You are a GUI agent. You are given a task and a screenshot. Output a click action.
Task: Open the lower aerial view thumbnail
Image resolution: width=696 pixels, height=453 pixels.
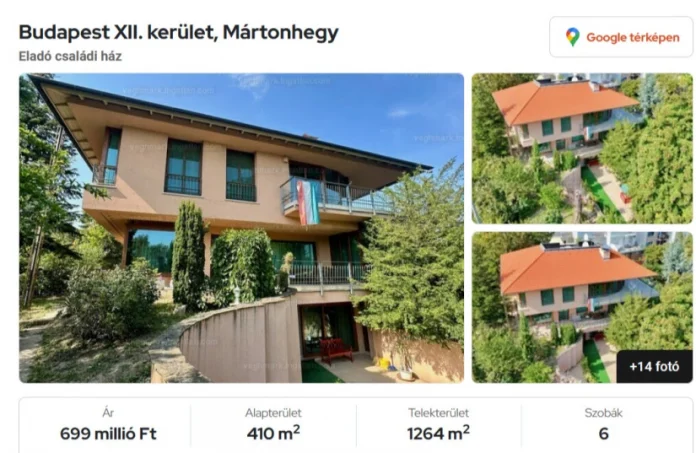point(582,307)
